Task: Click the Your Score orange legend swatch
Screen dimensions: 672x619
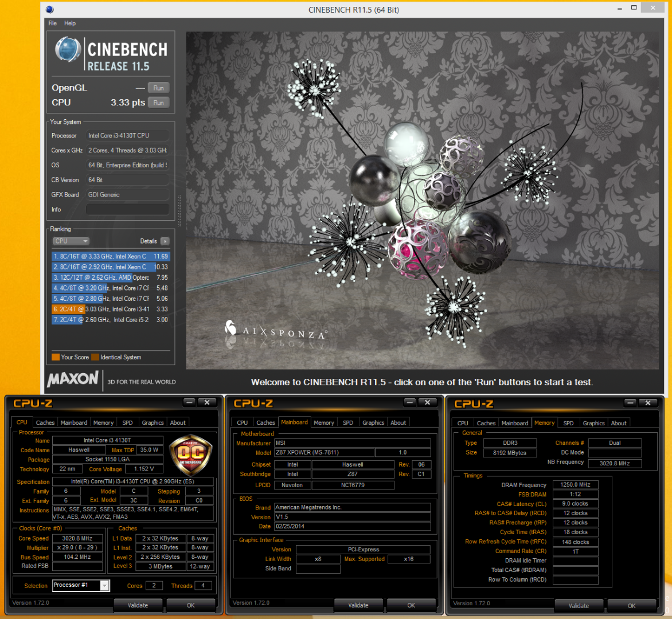Action: 55,357
